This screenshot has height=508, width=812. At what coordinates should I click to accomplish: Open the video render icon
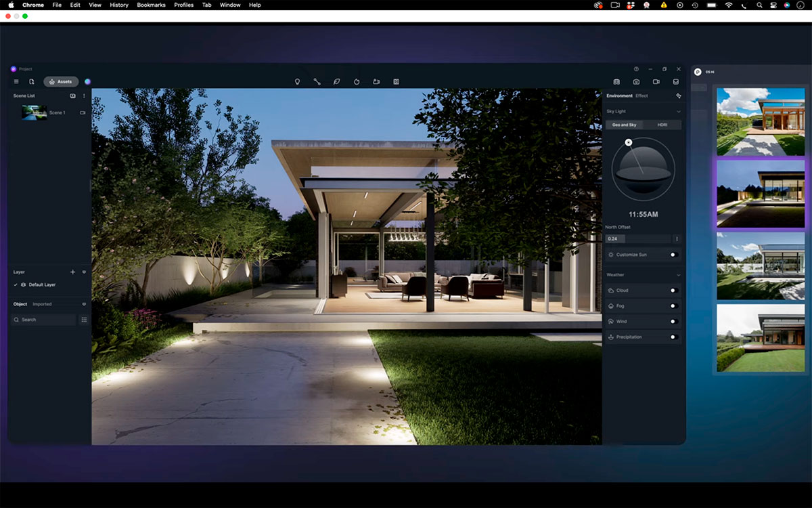tap(654, 81)
